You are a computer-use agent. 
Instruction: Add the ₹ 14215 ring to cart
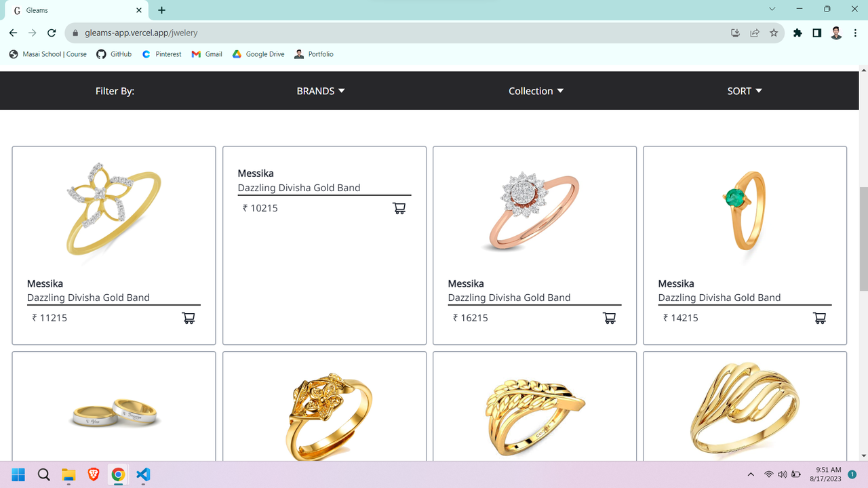point(820,317)
